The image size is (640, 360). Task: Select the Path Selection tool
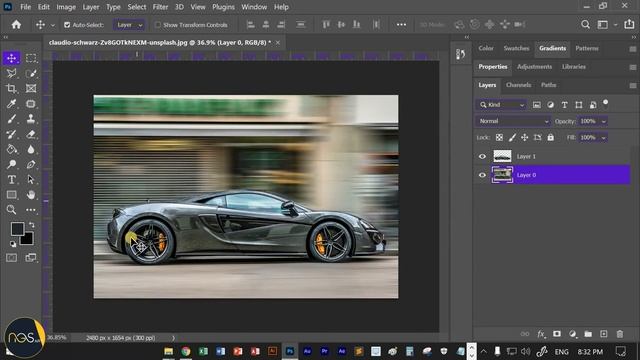[31, 180]
